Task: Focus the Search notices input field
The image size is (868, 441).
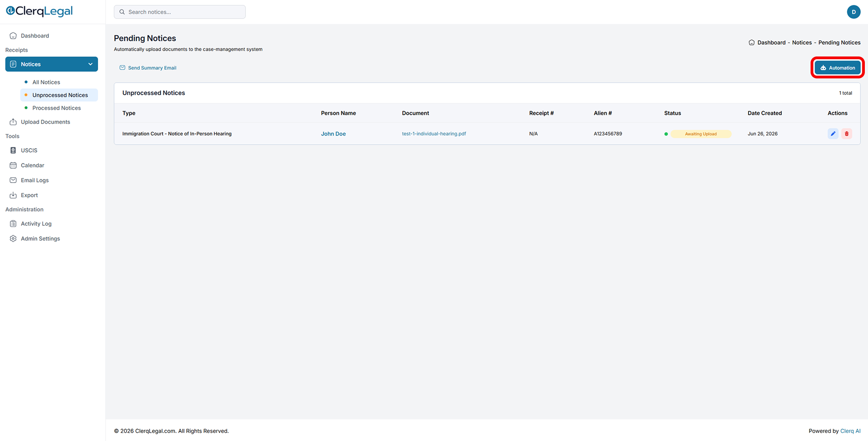Action: [x=179, y=12]
